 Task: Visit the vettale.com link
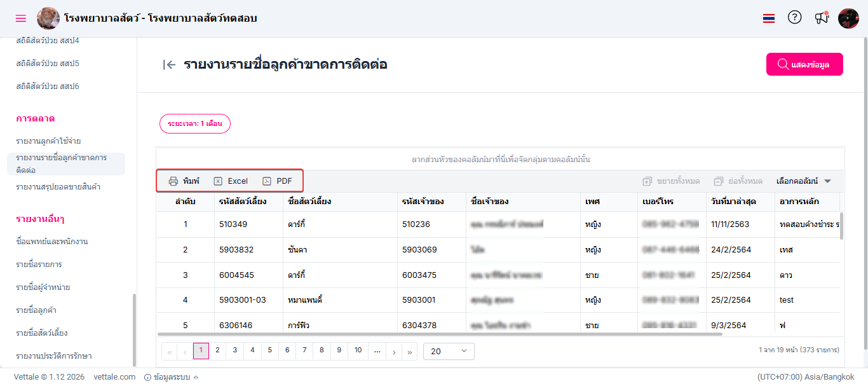pyautogui.click(x=114, y=377)
